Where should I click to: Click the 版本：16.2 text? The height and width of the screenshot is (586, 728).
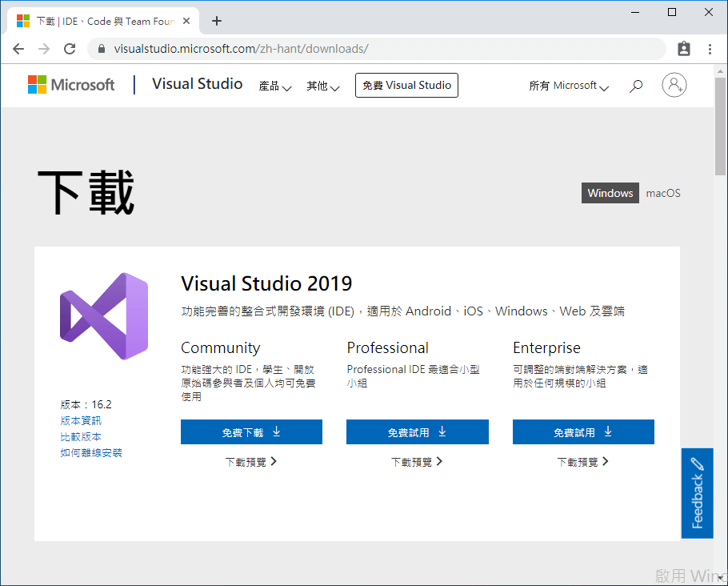pyautogui.click(x=86, y=404)
